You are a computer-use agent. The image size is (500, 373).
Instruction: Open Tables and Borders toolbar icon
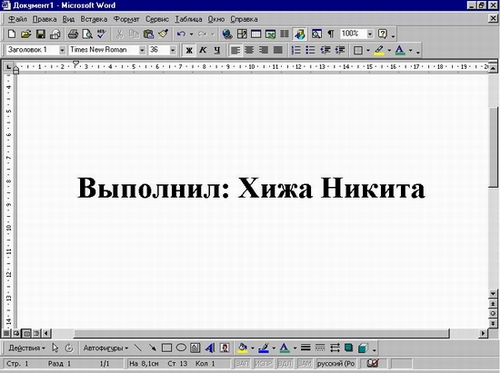[242, 34]
